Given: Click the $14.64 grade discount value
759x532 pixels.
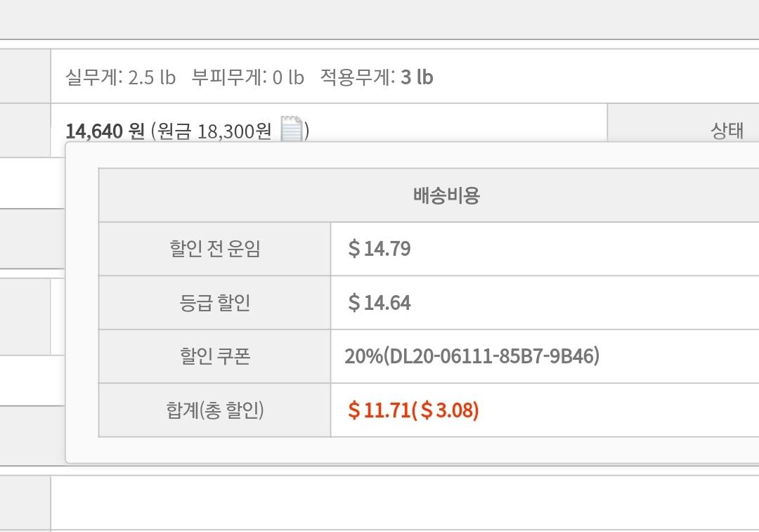Looking at the screenshot, I should pyautogui.click(x=379, y=303).
